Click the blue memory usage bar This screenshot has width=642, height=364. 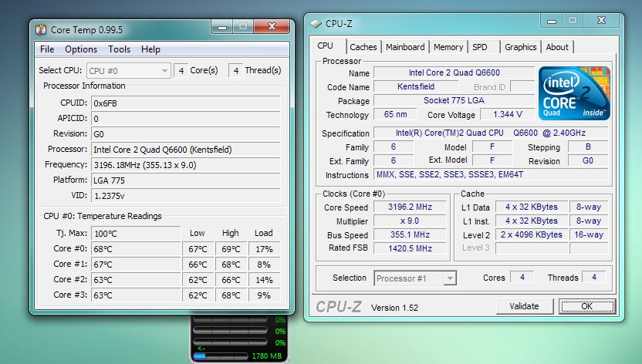click(x=201, y=356)
